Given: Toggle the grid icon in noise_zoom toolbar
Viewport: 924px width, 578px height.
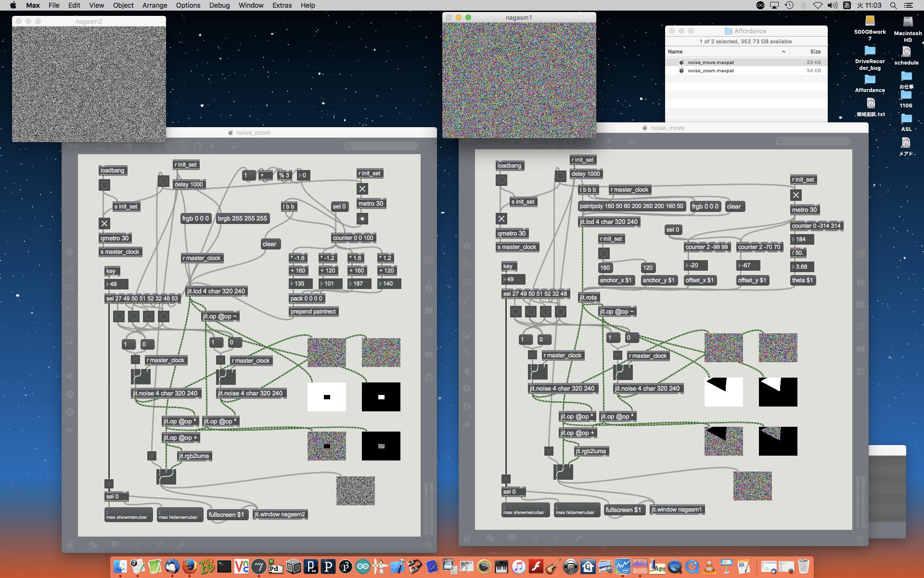Looking at the screenshot, I should pos(138,545).
